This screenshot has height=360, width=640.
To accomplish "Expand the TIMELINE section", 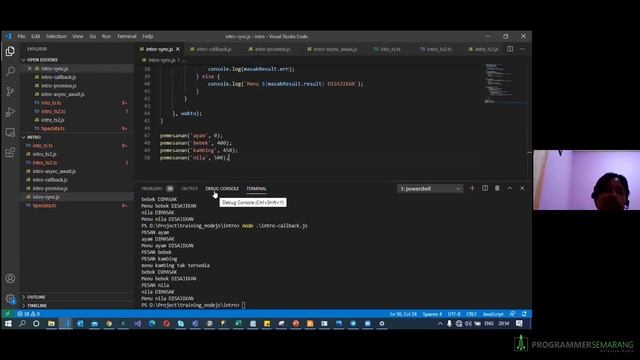I will [37, 305].
